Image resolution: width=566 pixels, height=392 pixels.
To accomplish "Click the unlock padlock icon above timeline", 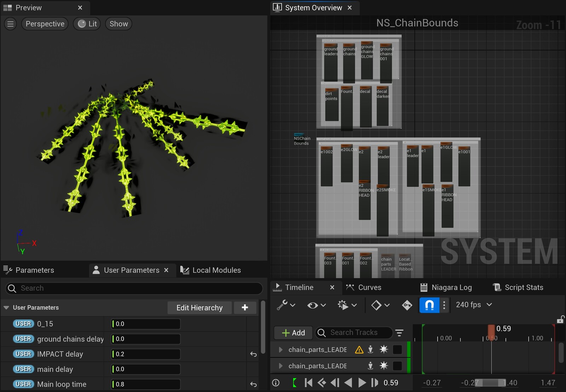I will [560, 319].
